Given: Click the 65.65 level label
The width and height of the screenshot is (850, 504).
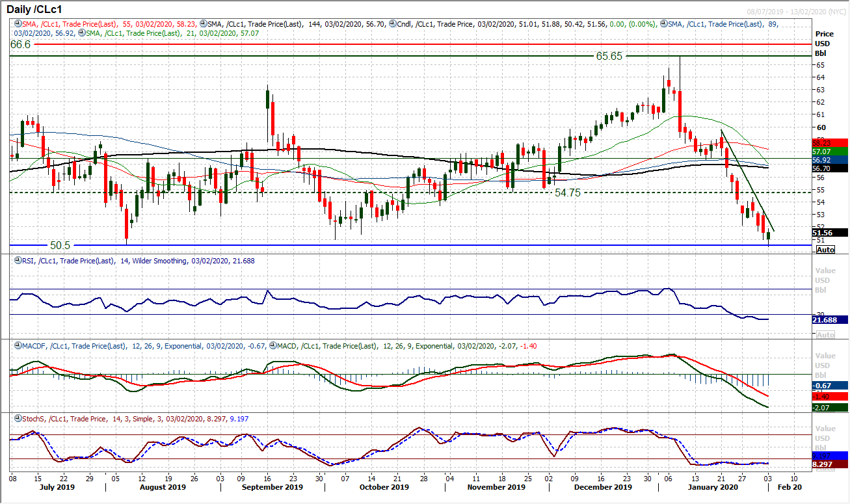Looking at the screenshot, I should tap(609, 57).
